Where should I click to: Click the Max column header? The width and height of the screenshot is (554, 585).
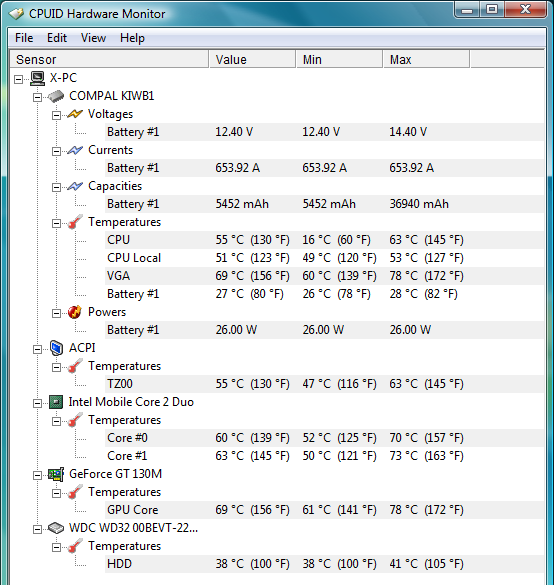426,60
